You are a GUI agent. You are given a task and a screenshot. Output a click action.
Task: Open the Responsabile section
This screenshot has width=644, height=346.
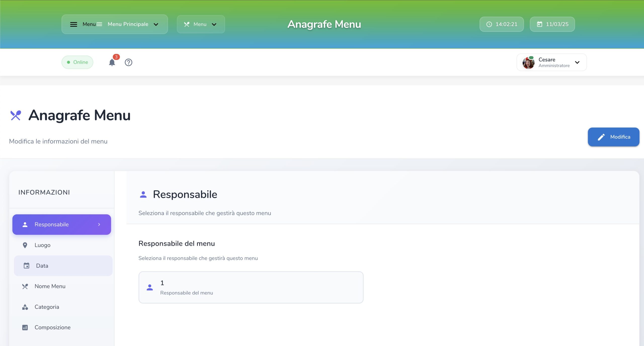pyautogui.click(x=61, y=224)
